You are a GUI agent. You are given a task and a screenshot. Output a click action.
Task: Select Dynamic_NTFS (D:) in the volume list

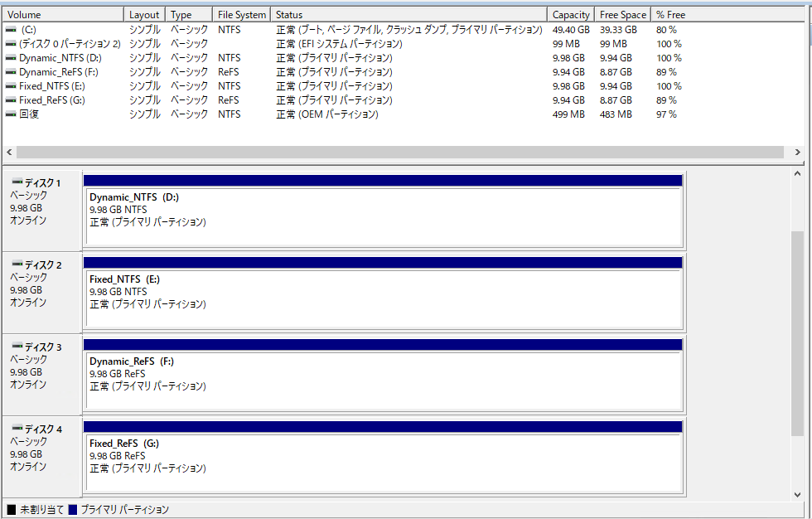pos(60,58)
